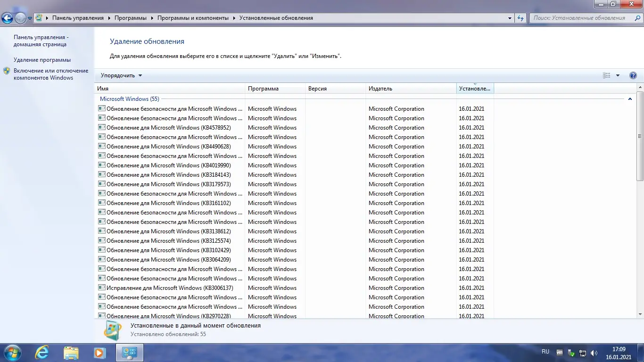Click the vertical scrollbar thumb of updates list
This screenshot has width=644, height=362.
[x=640, y=135]
